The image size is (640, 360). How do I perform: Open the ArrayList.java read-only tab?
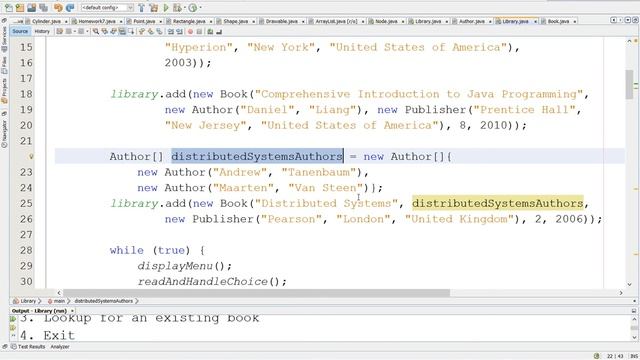click(336, 21)
